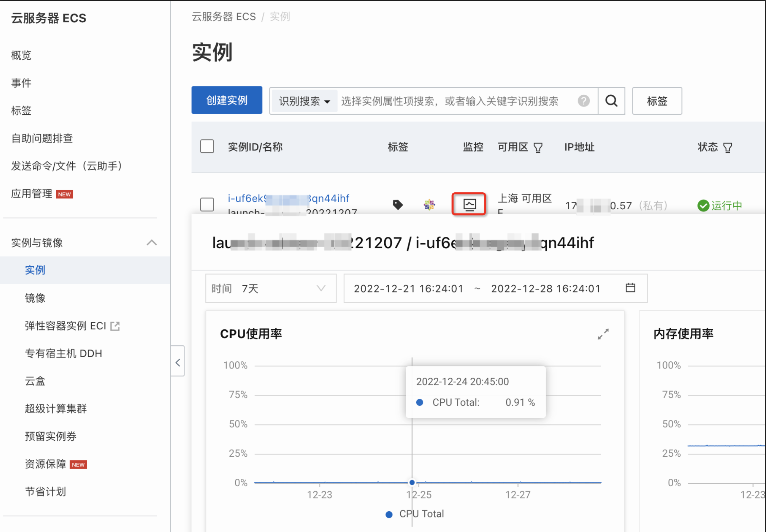Click the black tag icon in instance row
Image resolution: width=766 pixels, height=532 pixels.
398,204
